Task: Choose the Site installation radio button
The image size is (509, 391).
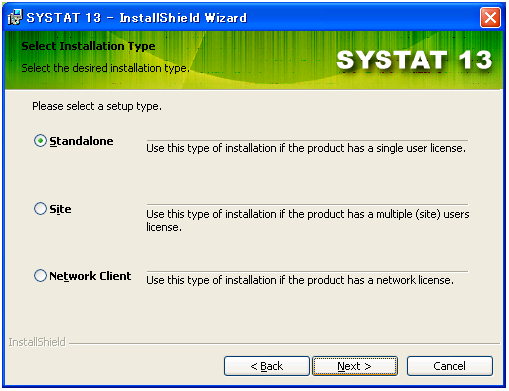Action: pos(40,209)
